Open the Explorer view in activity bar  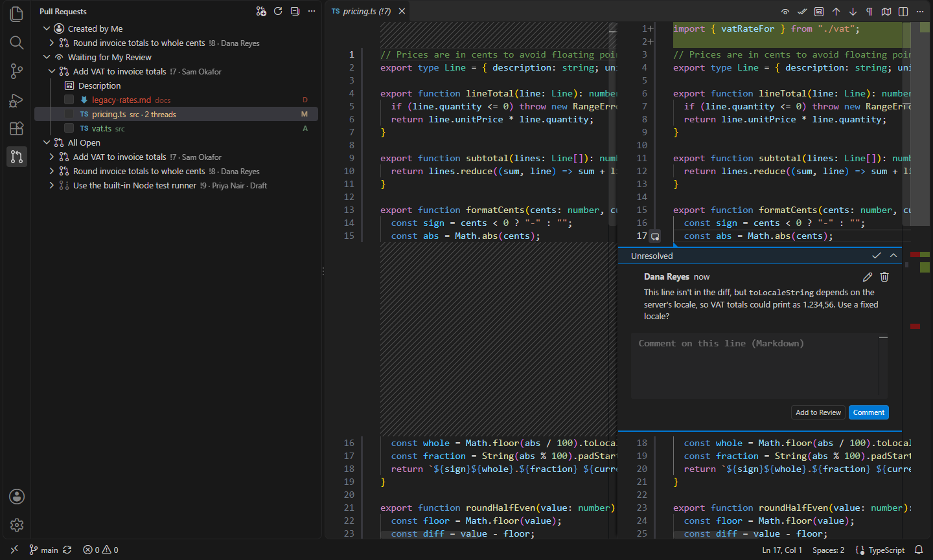pyautogui.click(x=17, y=14)
